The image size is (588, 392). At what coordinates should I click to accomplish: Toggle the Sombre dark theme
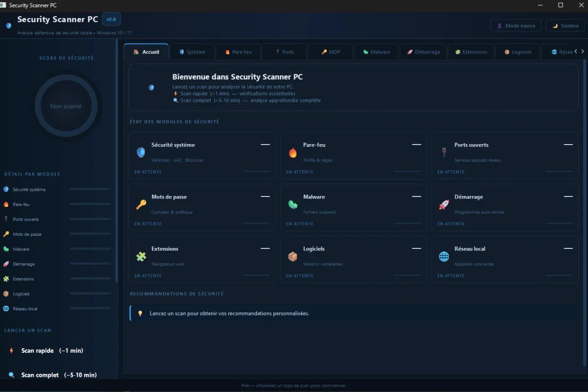click(564, 25)
